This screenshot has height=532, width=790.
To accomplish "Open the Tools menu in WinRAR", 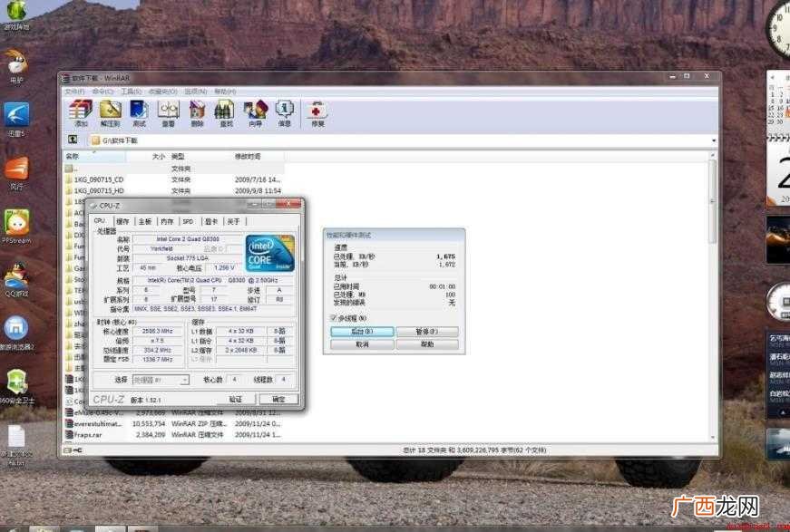I will (131, 92).
